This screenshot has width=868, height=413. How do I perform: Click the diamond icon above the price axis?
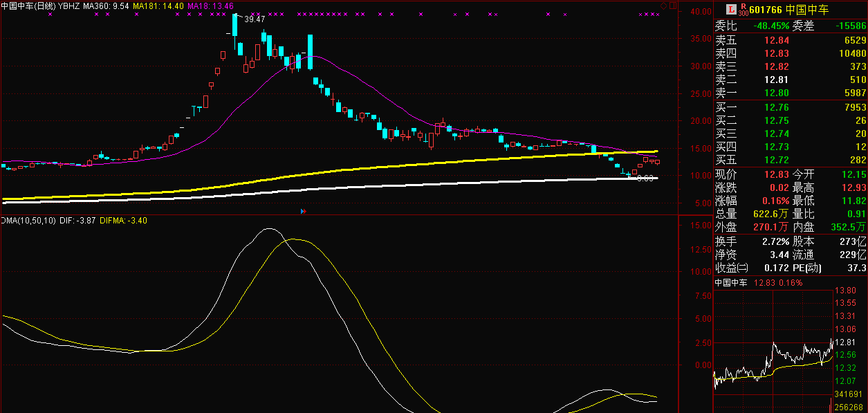pyautogui.click(x=663, y=6)
